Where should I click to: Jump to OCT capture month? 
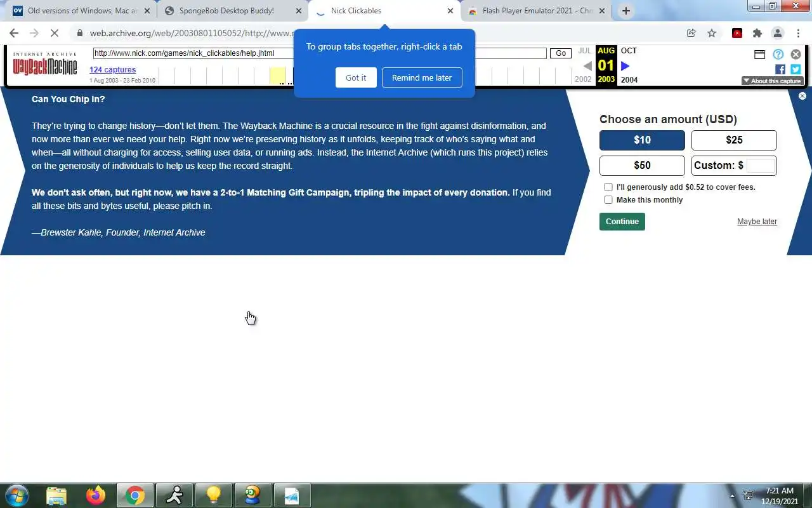(629, 51)
